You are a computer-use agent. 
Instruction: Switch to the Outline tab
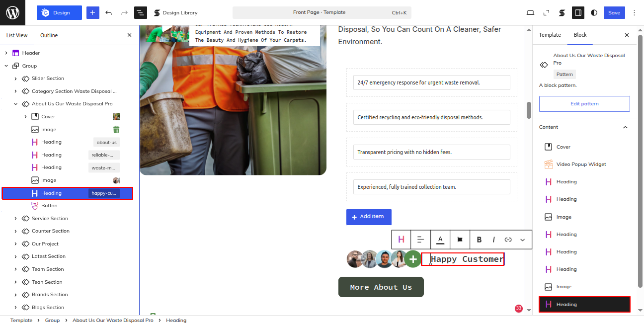click(49, 35)
